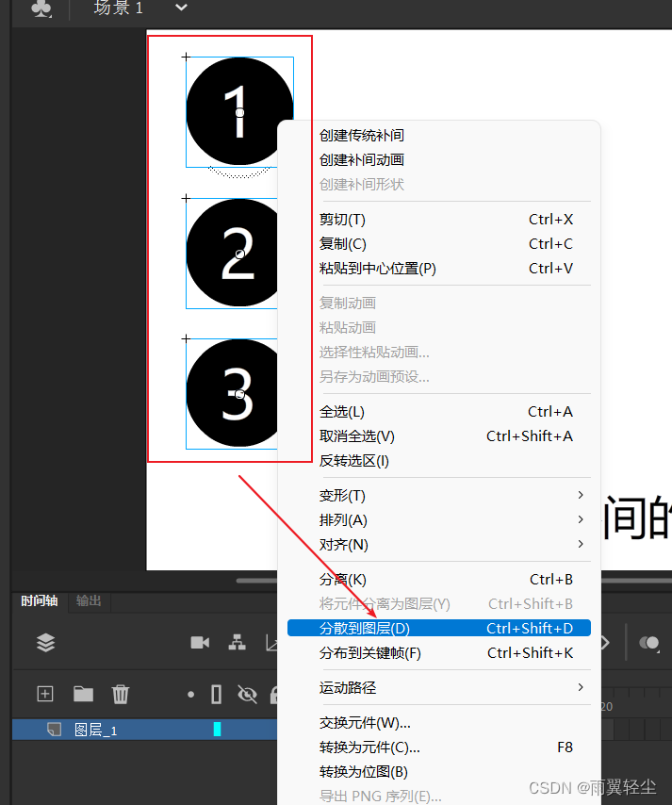
Task: Select the 场景 1 scene label
Action: pos(119,8)
